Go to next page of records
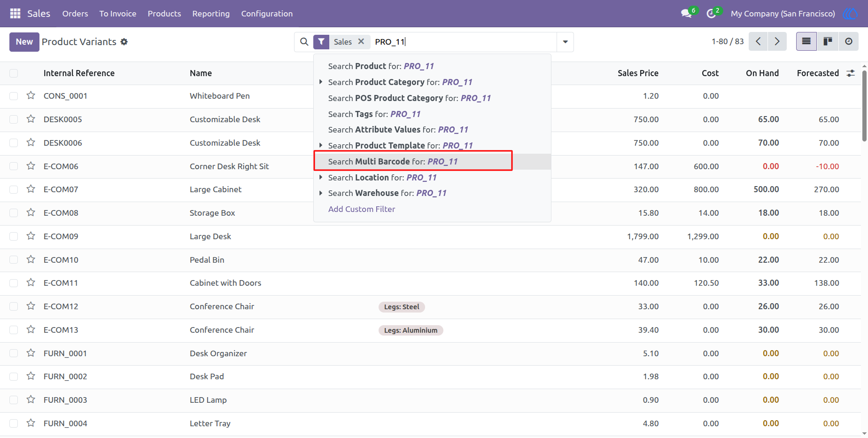The height and width of the screenshot is (438, 868). [x=777, y=41]
